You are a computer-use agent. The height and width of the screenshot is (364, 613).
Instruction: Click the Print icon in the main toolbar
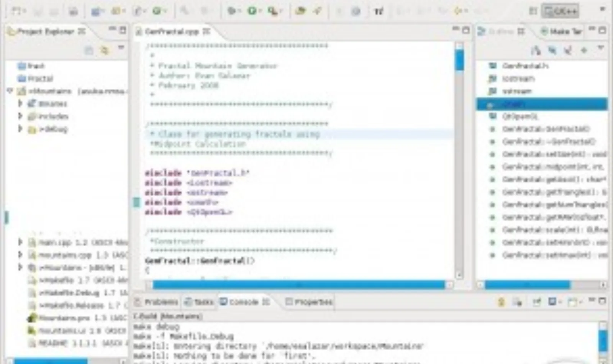click(73, 11)
